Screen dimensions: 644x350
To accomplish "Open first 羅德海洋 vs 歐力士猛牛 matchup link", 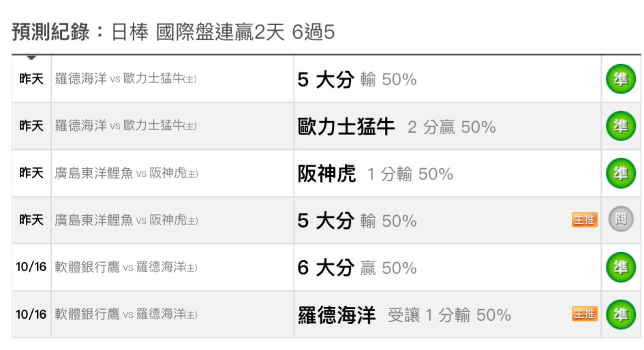I will point(125,78).
